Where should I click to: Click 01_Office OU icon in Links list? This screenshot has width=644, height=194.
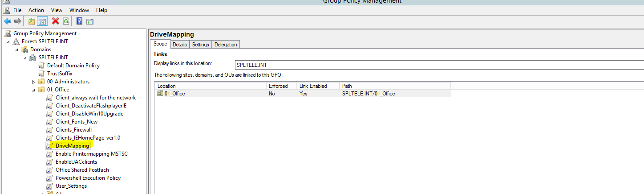(160, 94)
